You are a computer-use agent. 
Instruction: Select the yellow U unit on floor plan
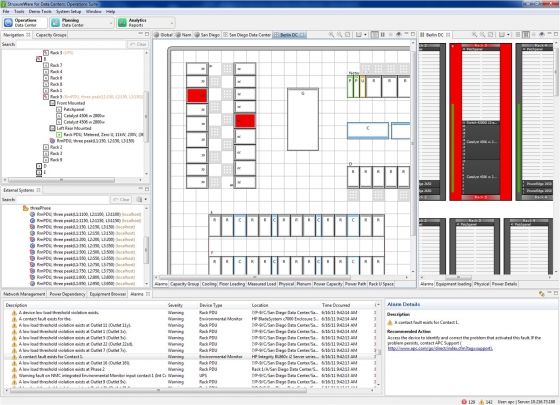362,86
